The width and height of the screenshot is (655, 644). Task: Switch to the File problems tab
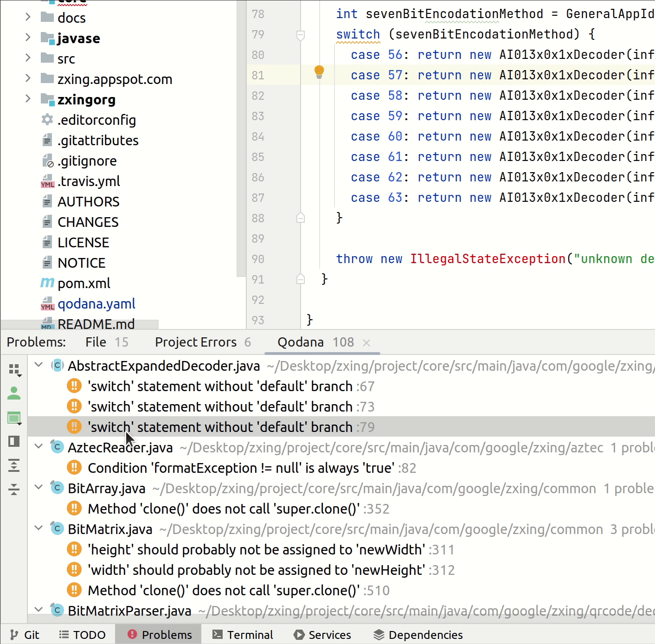coord(106,342)
